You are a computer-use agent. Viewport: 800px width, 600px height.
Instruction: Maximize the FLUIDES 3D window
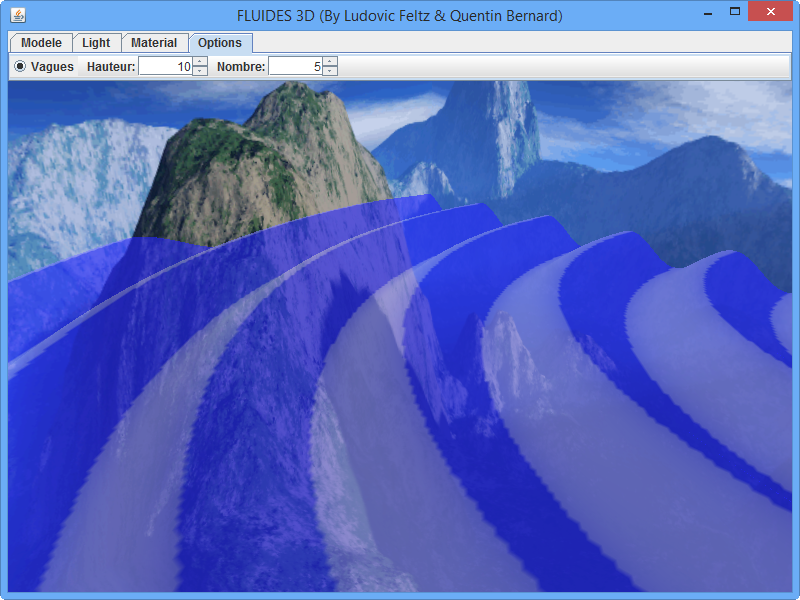pyautogui.click(x=735, y=12)
